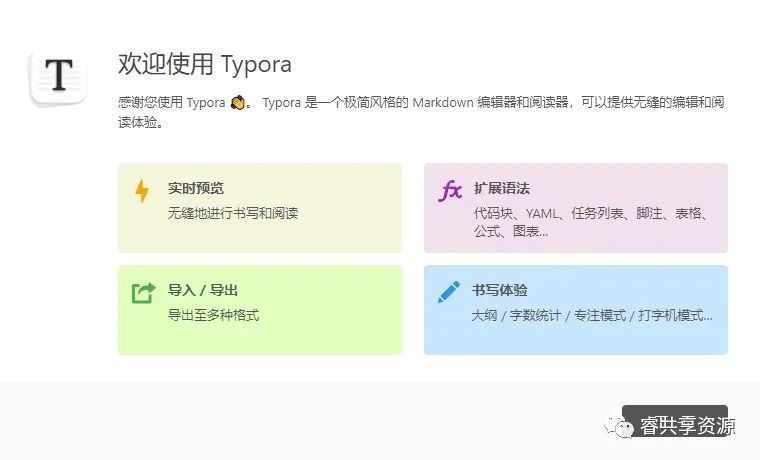Click the purple fx icon for 扩展语法
This screenshot has width=760, height=460.
pos(450,190)
